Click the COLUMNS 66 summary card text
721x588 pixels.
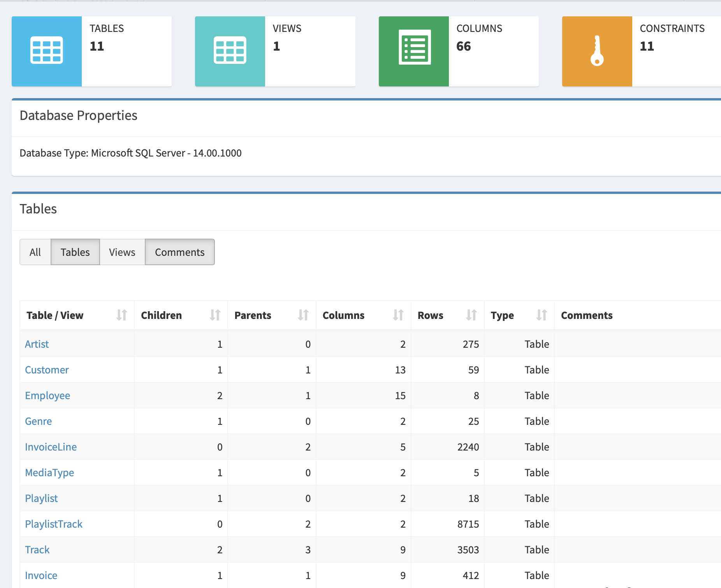pos(479,38)
